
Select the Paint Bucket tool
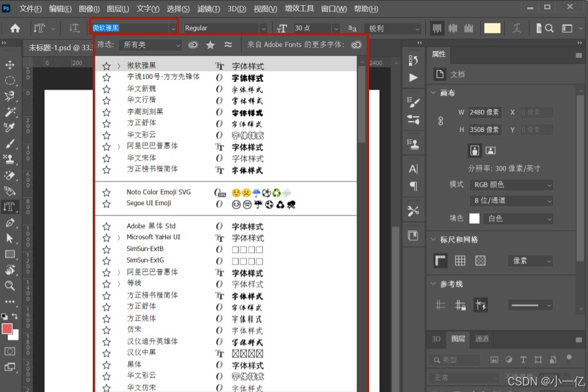[x=10, y=191]
